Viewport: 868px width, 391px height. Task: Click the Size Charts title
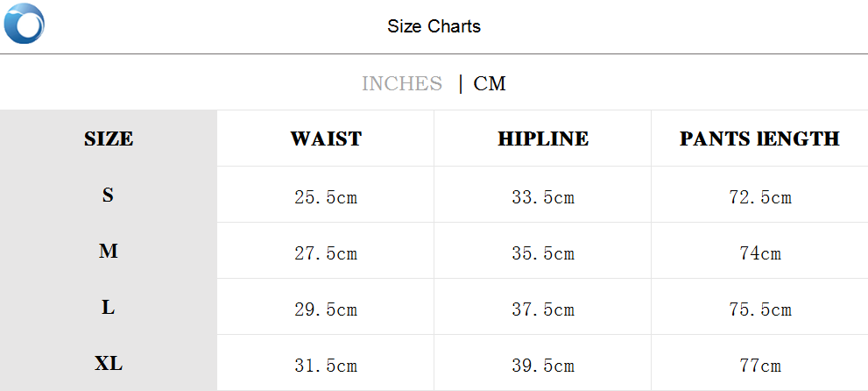[x=434, y=26]
